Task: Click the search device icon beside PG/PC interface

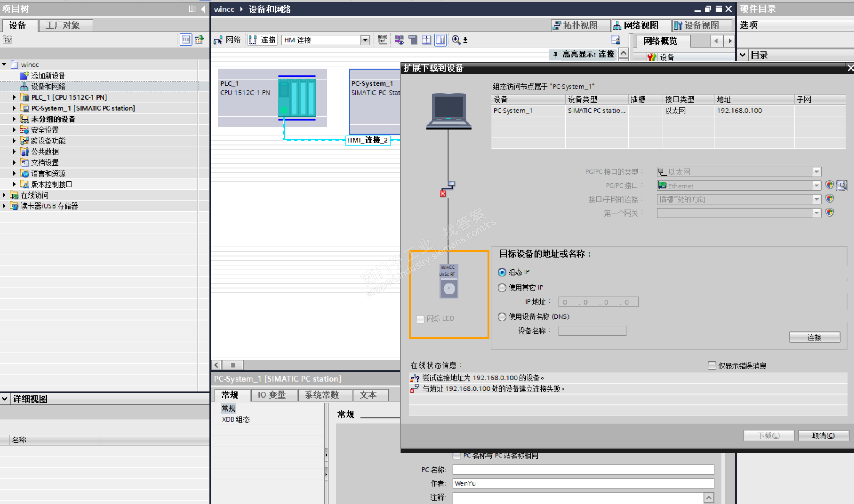Action: [841, 186]
